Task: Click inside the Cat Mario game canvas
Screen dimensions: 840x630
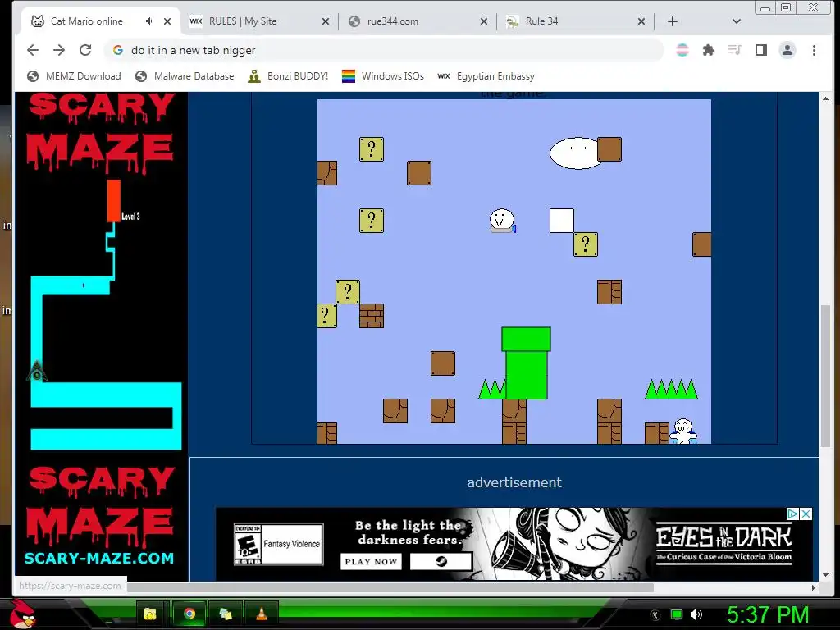Action: tap(514, 271)
